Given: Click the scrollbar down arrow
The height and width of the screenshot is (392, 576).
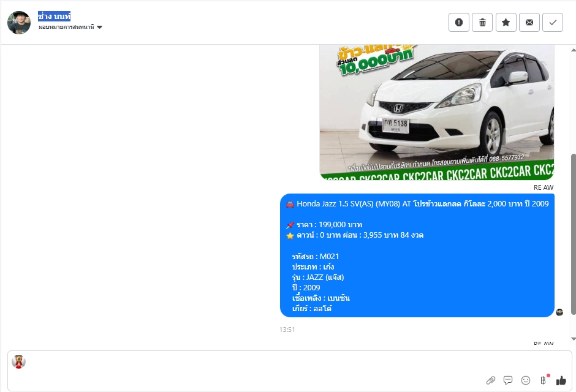Looking at the screenshot, I should tap(573, 339).
